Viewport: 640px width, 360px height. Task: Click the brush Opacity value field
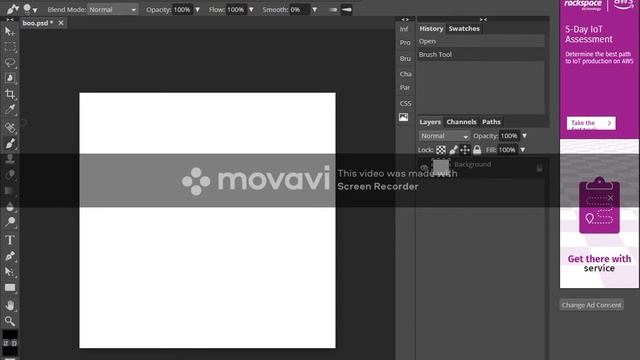(x=182, y=9)
